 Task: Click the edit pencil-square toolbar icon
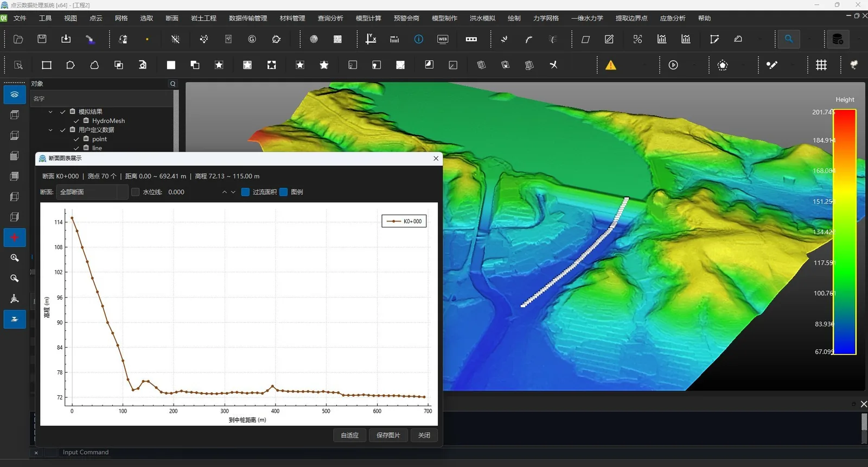[x=609, y=39]
